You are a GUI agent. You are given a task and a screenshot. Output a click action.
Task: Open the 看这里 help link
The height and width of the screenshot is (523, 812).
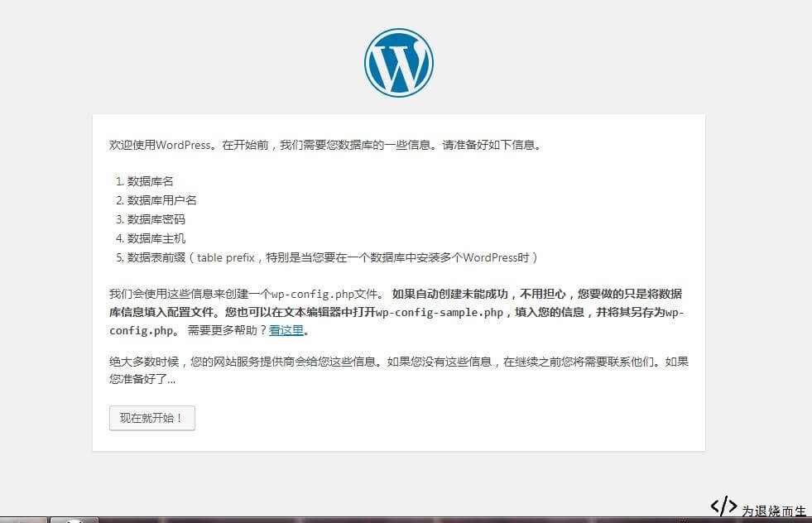(286, 330)
